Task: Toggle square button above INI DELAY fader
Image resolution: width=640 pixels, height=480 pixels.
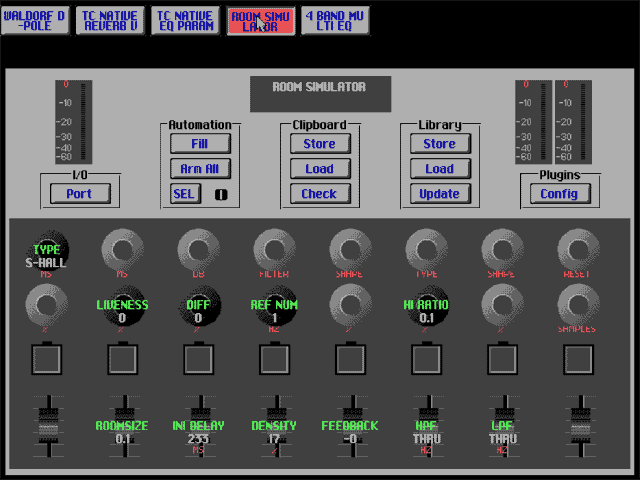Action: pos(198,359)
